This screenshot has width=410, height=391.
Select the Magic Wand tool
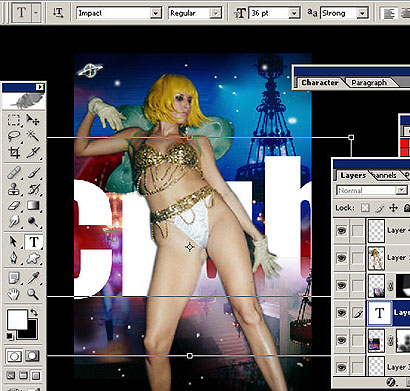33,136
